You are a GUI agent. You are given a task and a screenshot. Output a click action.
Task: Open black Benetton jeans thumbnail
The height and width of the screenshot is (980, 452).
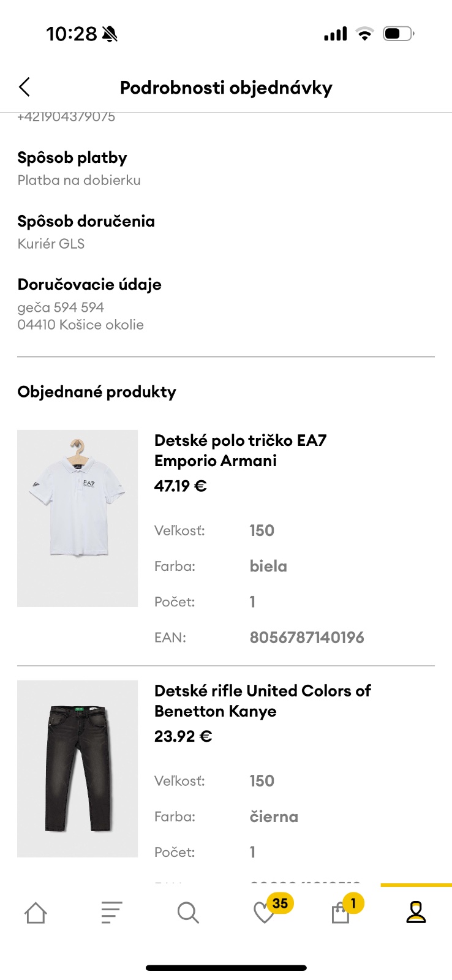click(78, 768)
